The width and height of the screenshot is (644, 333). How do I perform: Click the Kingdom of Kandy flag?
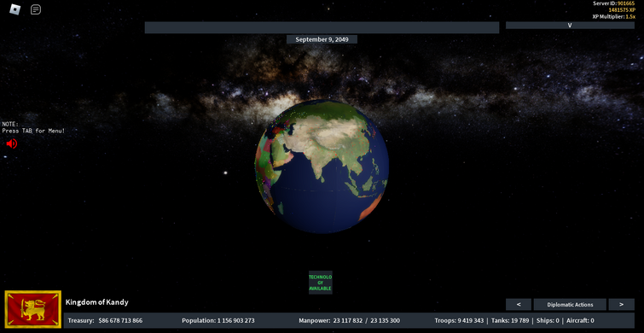click(33, 309)
